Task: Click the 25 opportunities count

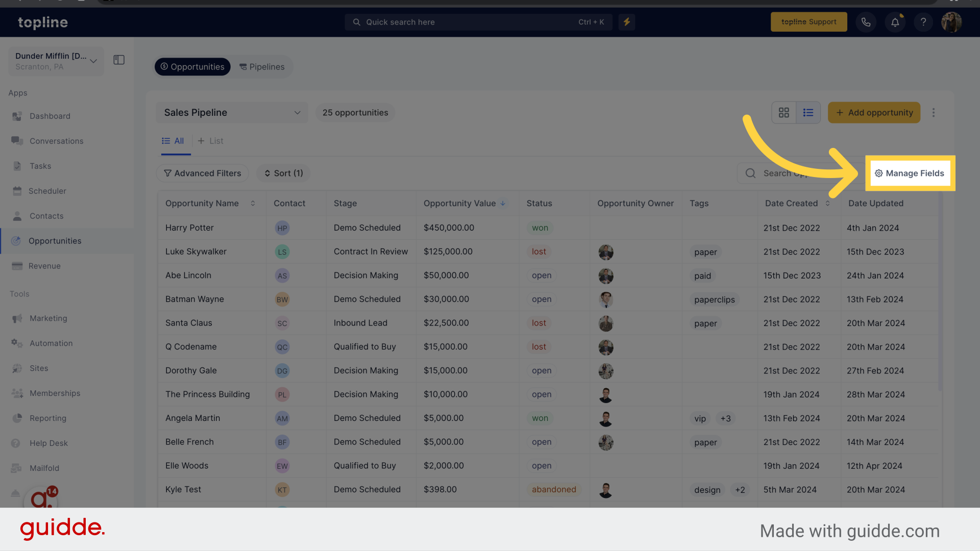Action: (x=355, y=113)
